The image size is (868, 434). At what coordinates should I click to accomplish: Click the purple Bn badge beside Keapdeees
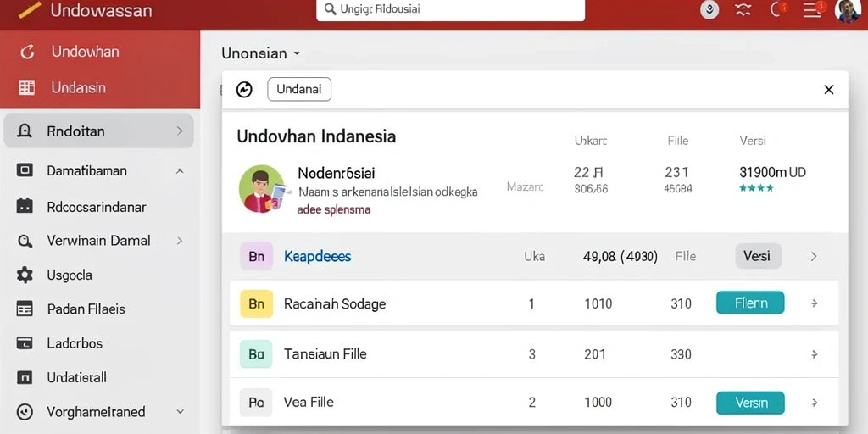256,256
